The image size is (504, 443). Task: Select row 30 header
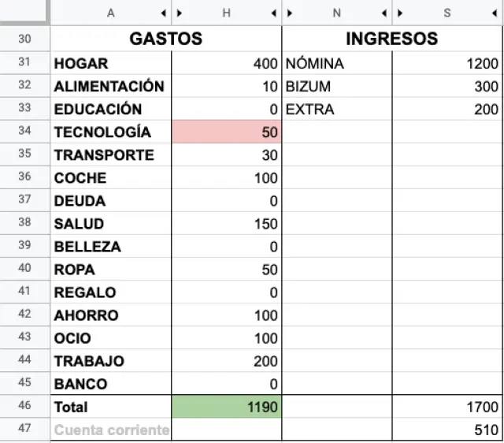point(24,39)
